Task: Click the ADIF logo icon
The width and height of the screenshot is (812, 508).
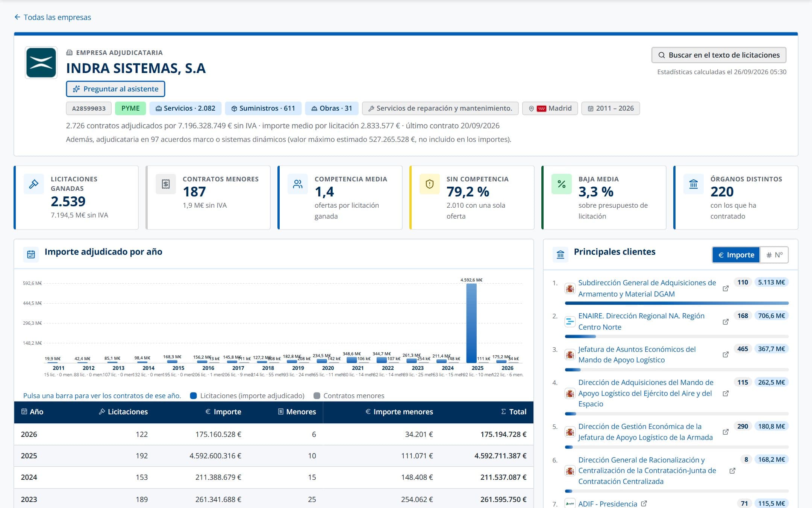Action: pos(570,503)
